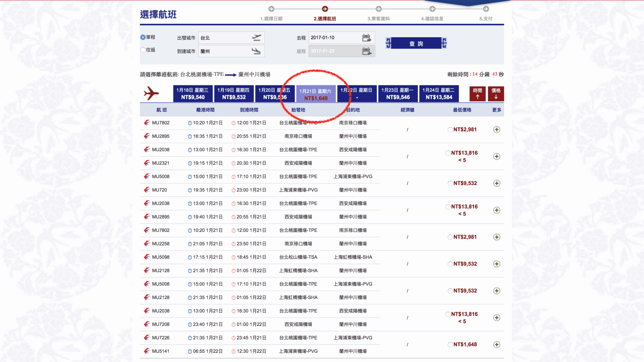
Task: Click the step circle above 3.乘客資料
Action: 379,9
